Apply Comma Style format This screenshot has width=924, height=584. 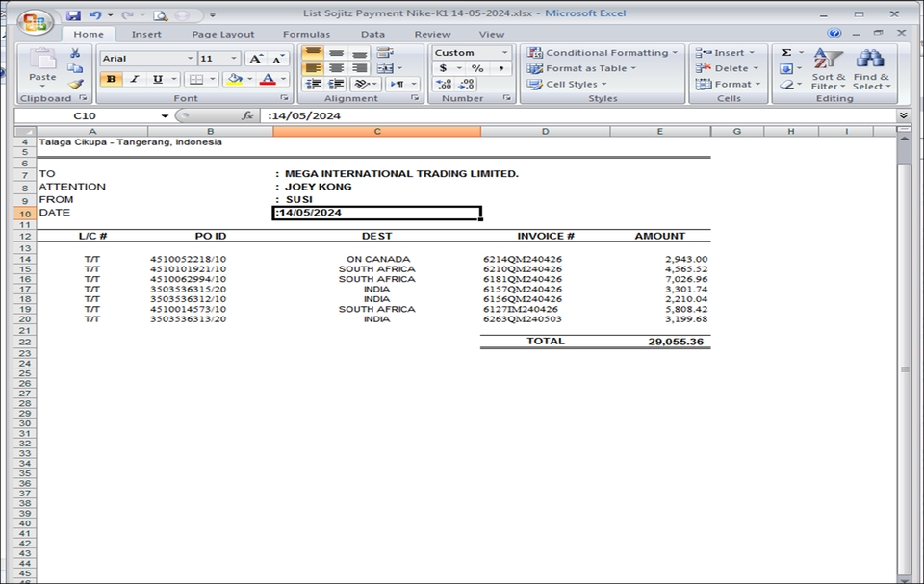(x=500, y=68)
